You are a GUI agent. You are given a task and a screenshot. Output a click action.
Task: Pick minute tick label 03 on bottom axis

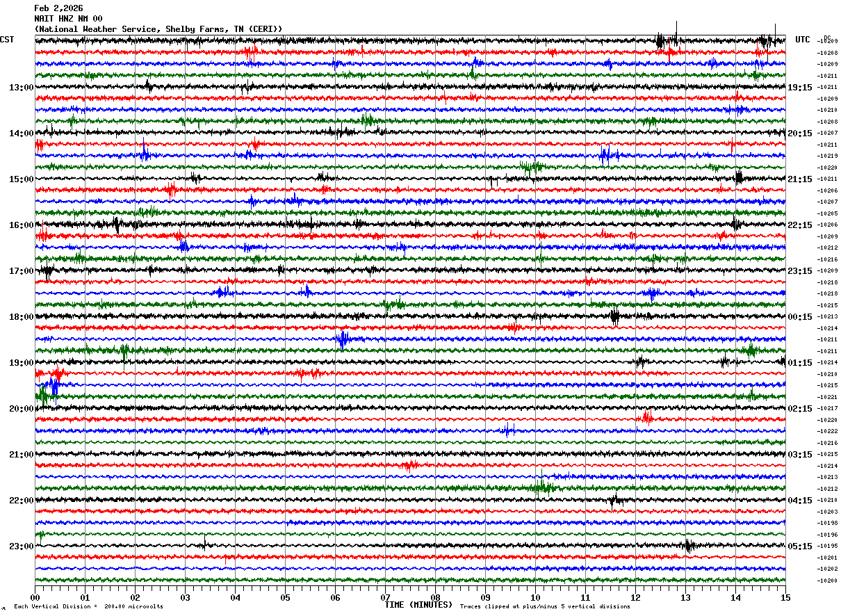pyautogui.click(x=185, y=597)
